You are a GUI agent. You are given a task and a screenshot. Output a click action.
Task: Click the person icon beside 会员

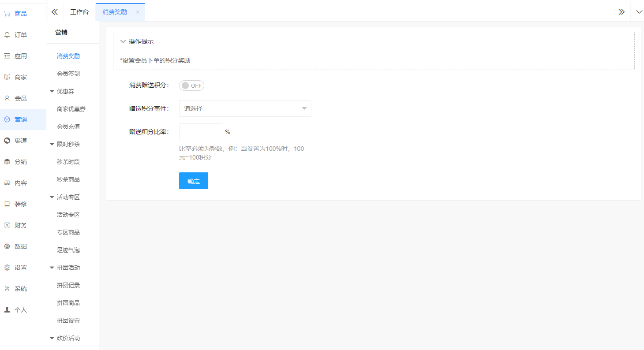click(7, 98)
